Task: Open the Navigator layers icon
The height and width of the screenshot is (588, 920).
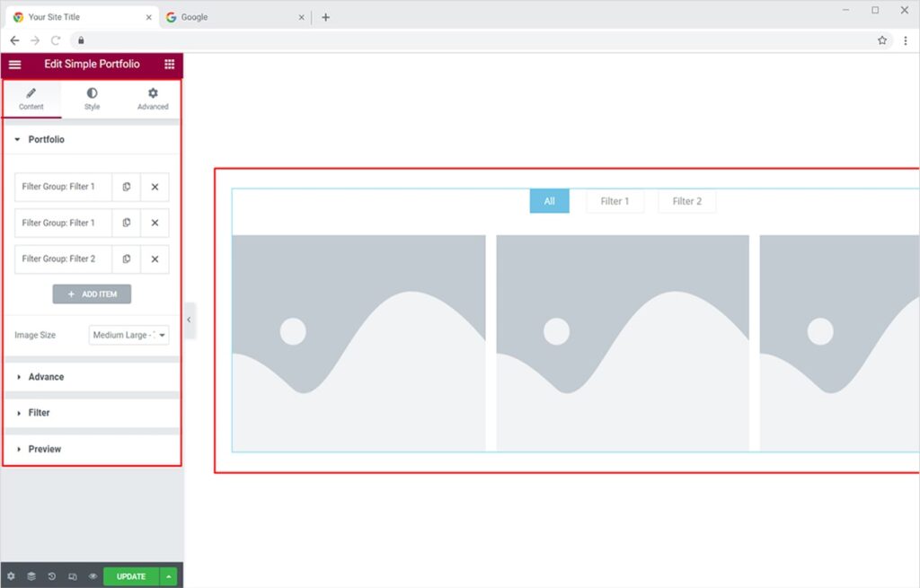Action: [31, 576]
